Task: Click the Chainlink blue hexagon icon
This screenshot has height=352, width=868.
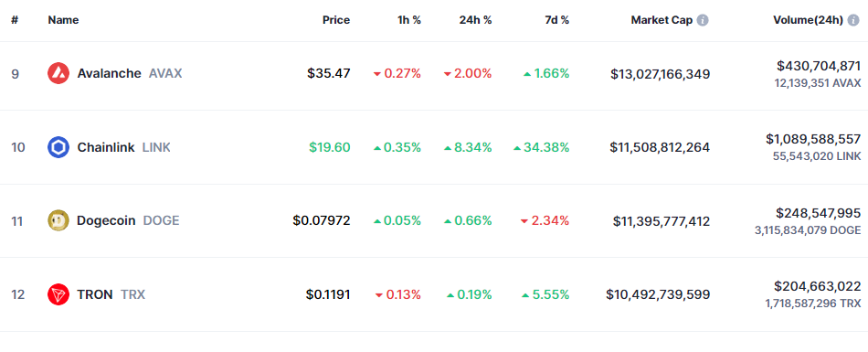Action: 58,147
